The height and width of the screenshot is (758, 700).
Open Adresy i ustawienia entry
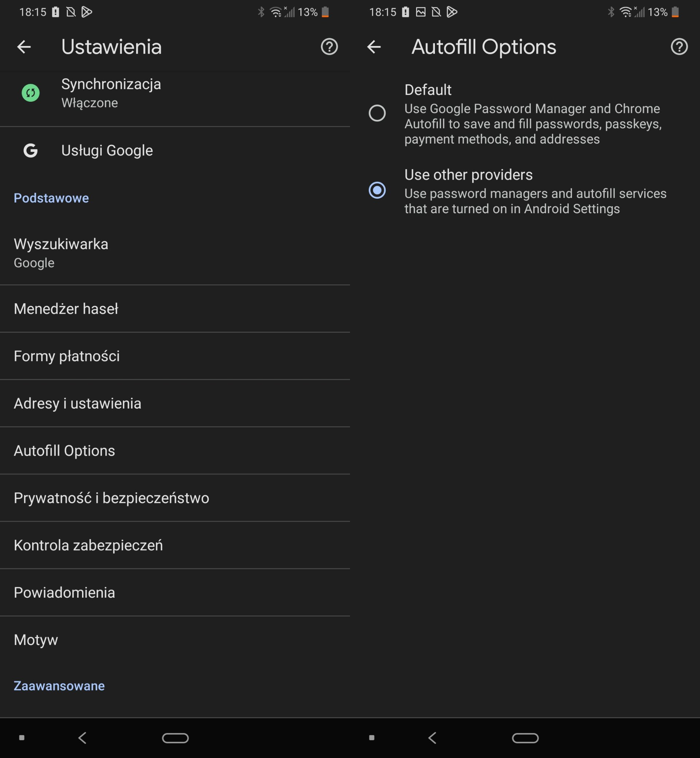(x=78, y=404)
